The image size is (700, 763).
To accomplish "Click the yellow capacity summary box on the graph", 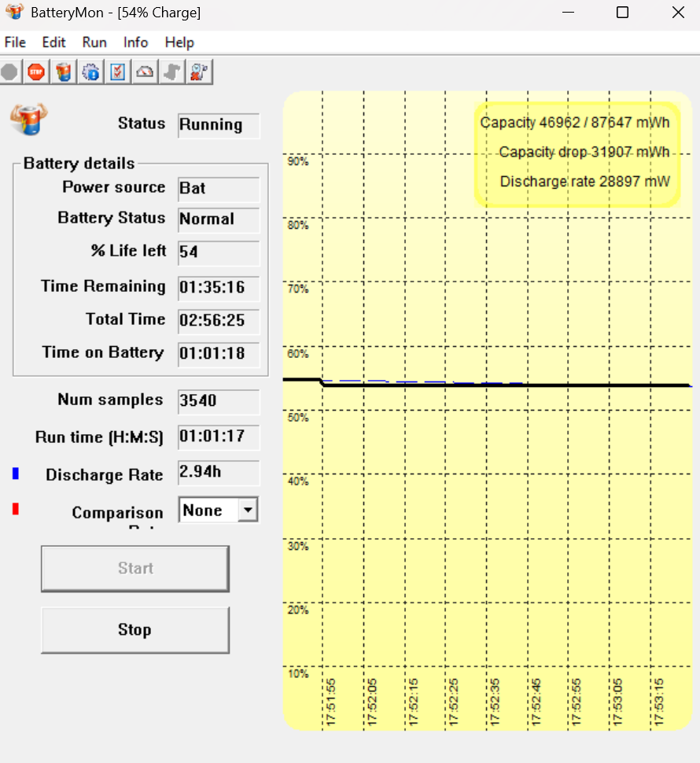I will pyautogui.click(x=578, y=152).
